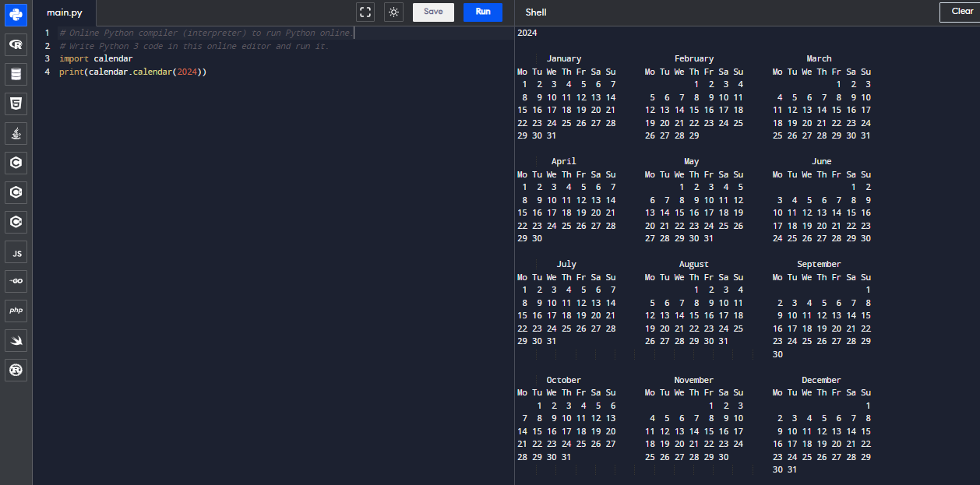Run the Python code
The width and height of the screenshot is (980, 485).
tap(483, 12)
